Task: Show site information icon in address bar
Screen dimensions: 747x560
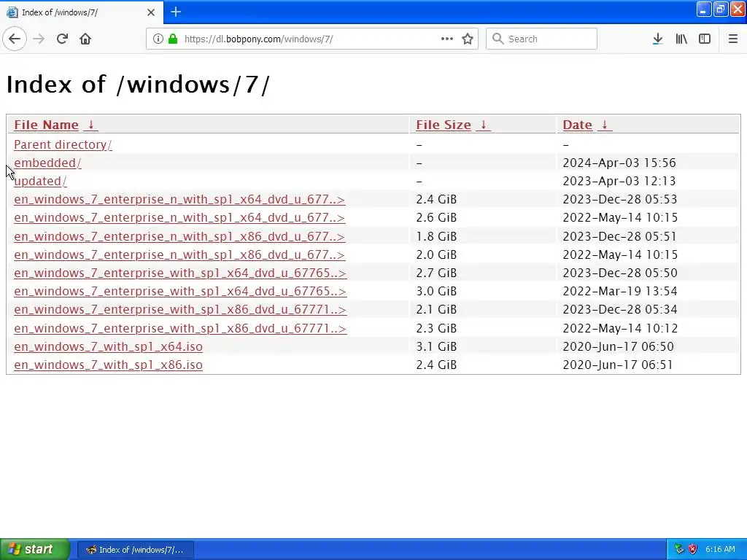Action: [x=158, y=39]
